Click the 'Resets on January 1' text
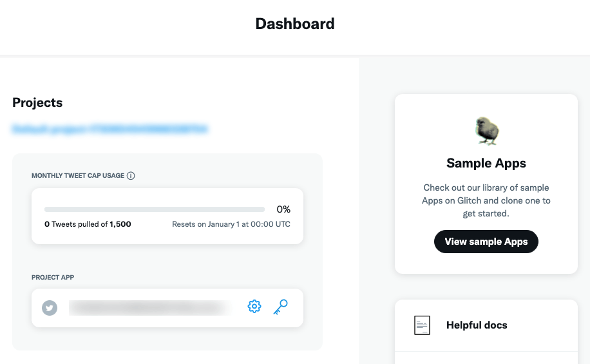The height and width of the screenshot is (364, 590). [231, 224]
